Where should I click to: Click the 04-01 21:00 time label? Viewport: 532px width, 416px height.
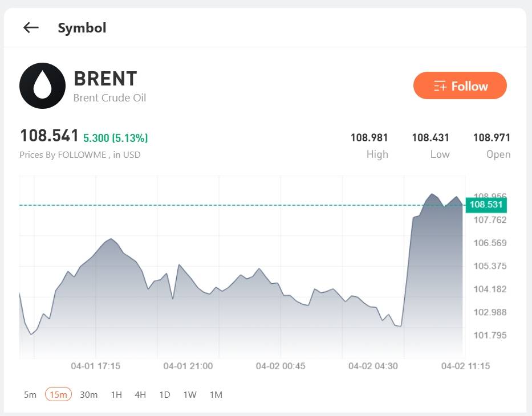point(188,366)
